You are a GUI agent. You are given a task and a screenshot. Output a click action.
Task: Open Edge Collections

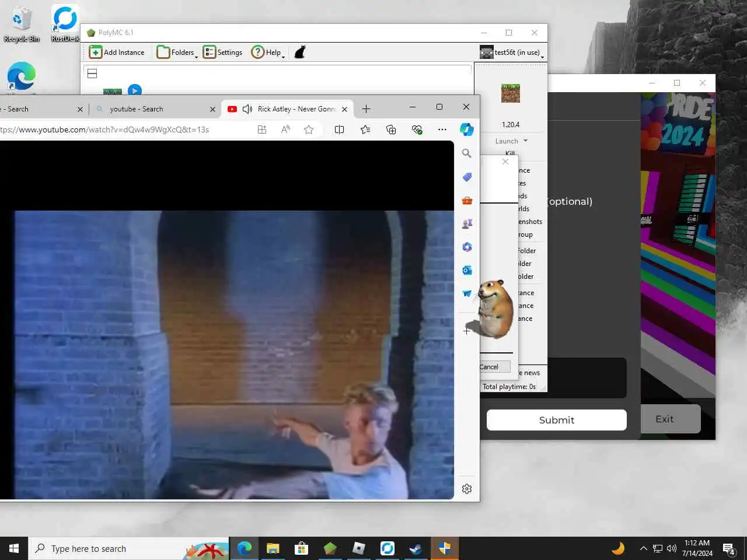tap(391, 129)
